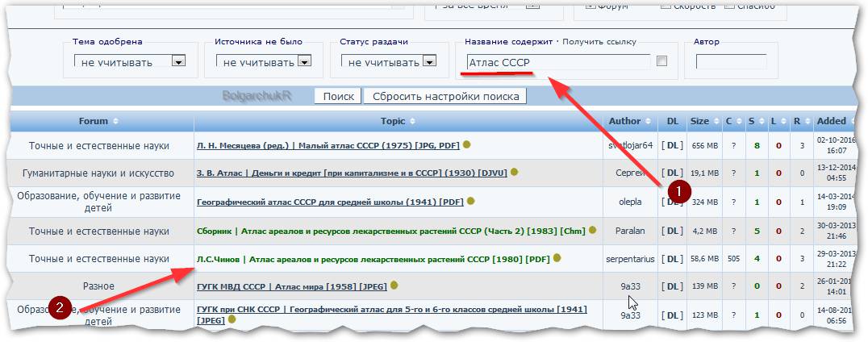Open topic Л. Н. Месяцева Малый атлас СССР (1975)

tap(328, 145)
